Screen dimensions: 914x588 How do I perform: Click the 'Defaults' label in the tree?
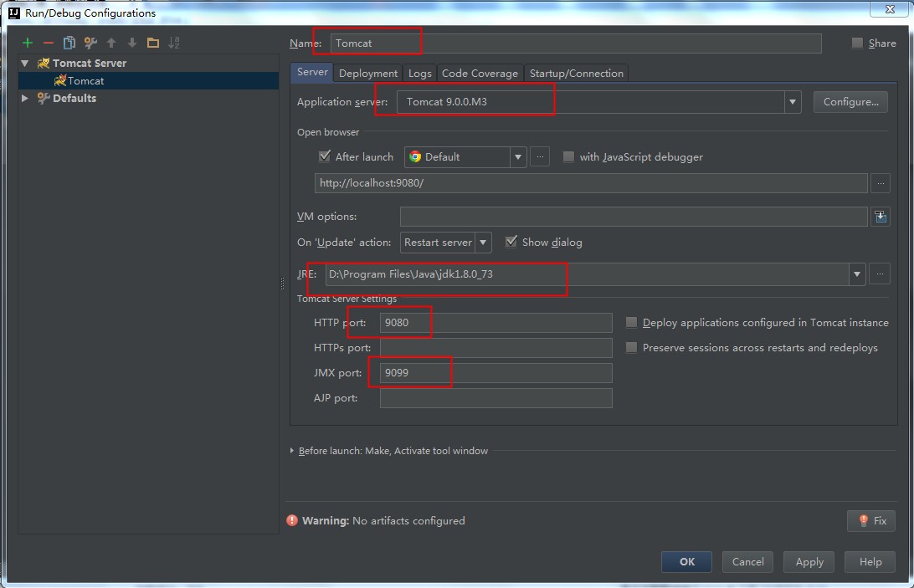pyautogui.click(x=74, y=98)
